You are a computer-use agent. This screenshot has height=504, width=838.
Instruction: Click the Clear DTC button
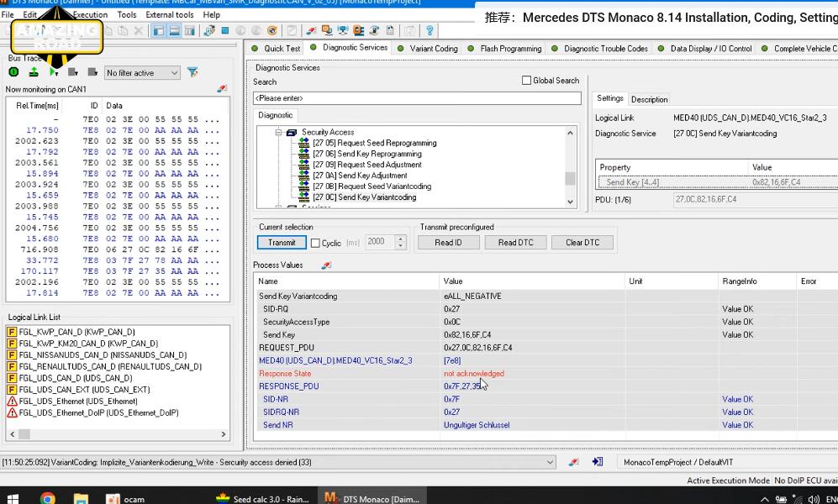pos(582,243)
